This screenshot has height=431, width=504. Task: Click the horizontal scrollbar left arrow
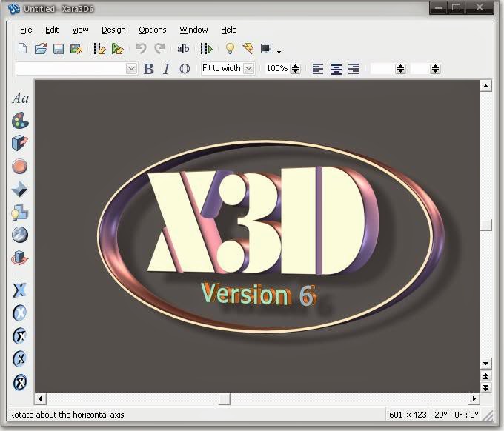coord(40,398)
